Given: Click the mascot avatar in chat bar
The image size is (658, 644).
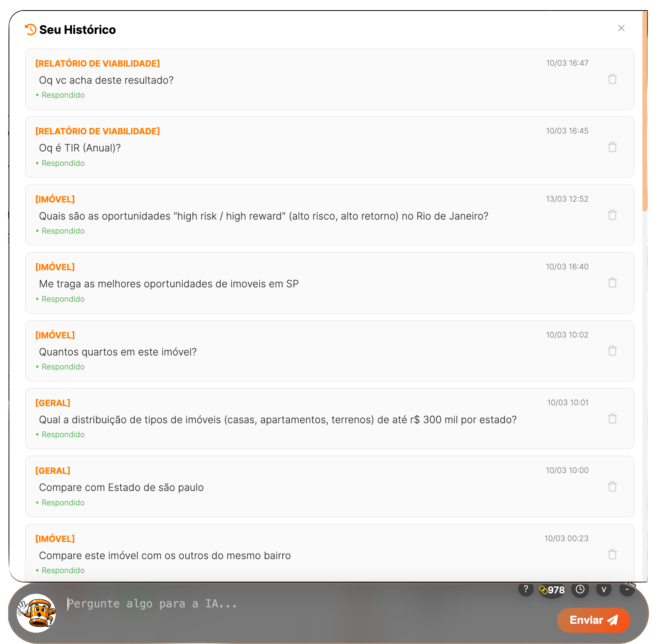Looking at the screenshot, I should [37, 613].
